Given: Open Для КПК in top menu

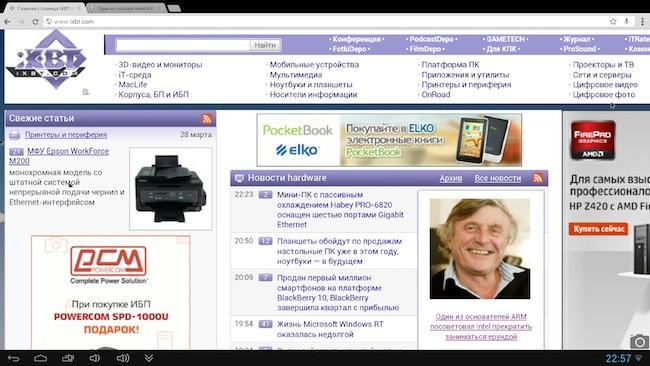Looking at the screenshot, I should (x=501, y=49).
